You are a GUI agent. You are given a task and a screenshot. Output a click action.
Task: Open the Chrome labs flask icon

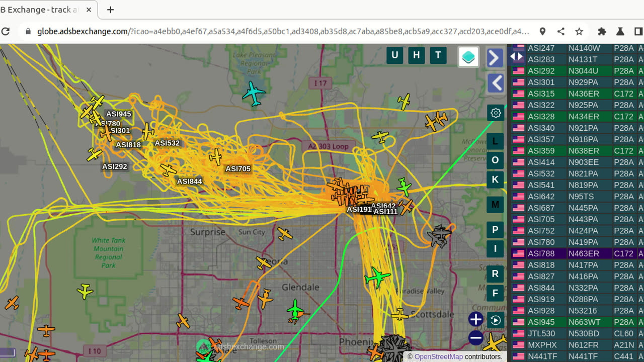point(620,31)
